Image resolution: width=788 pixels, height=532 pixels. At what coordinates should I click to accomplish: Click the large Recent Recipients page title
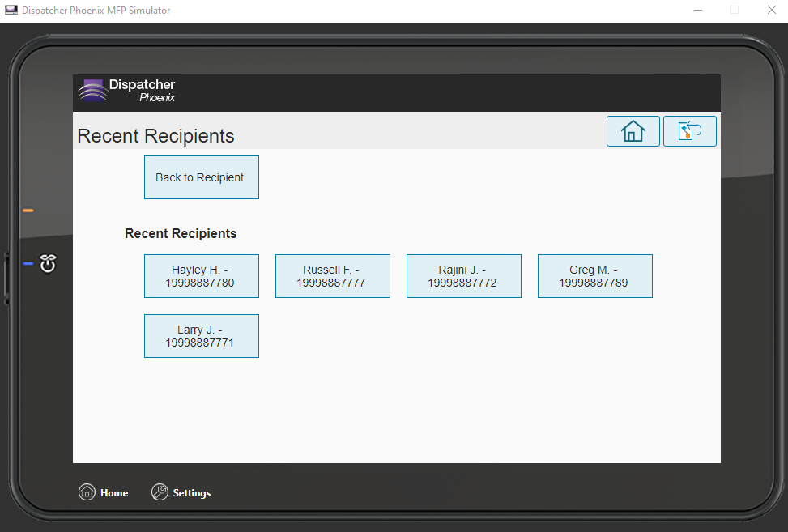point(155,136)
